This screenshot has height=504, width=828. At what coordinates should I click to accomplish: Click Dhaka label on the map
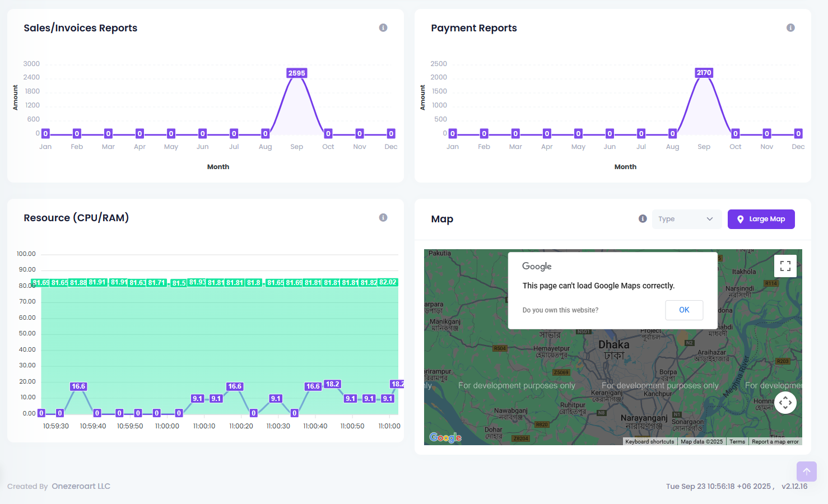(613, 345)
